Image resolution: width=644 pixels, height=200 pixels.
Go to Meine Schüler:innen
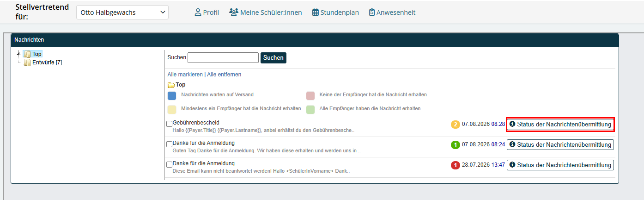point(266,12)
